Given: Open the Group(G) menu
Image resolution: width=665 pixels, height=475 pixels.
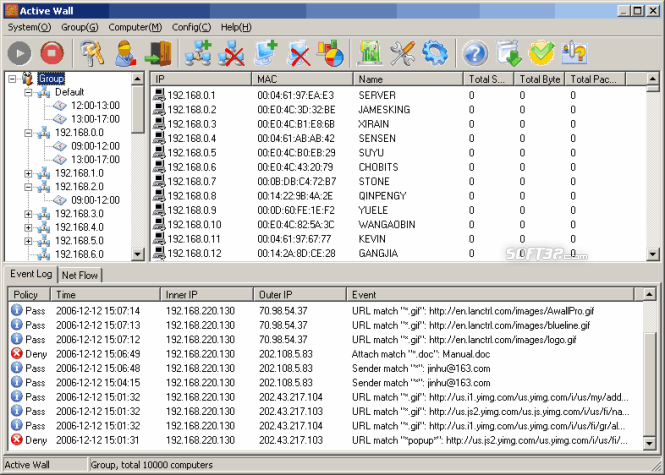Looking at the screenshot, I should [x=80, y=27].
